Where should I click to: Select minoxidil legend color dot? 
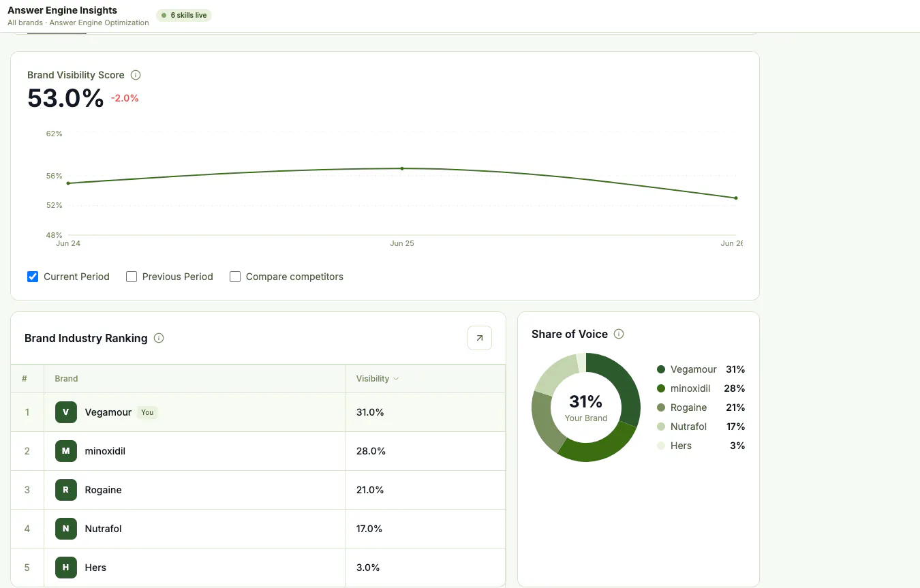pos(661,388)
